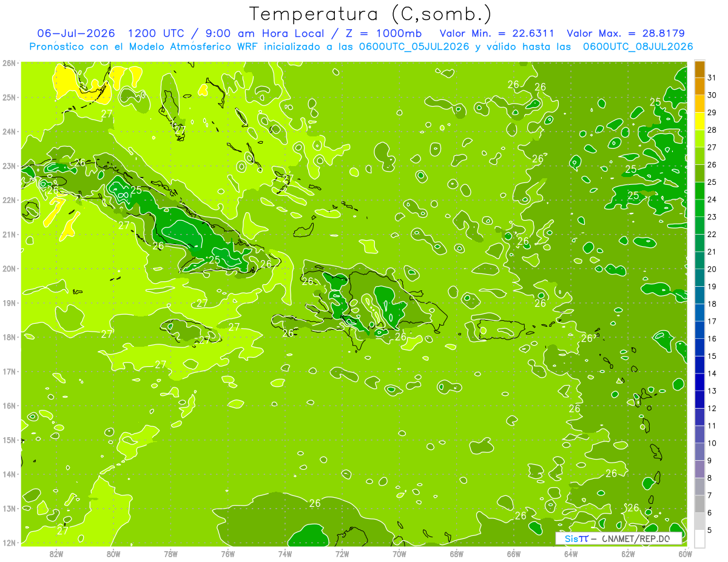728x562 pixels.
Task: Click the '12N' latitude axis label
Action: (9, 543)
